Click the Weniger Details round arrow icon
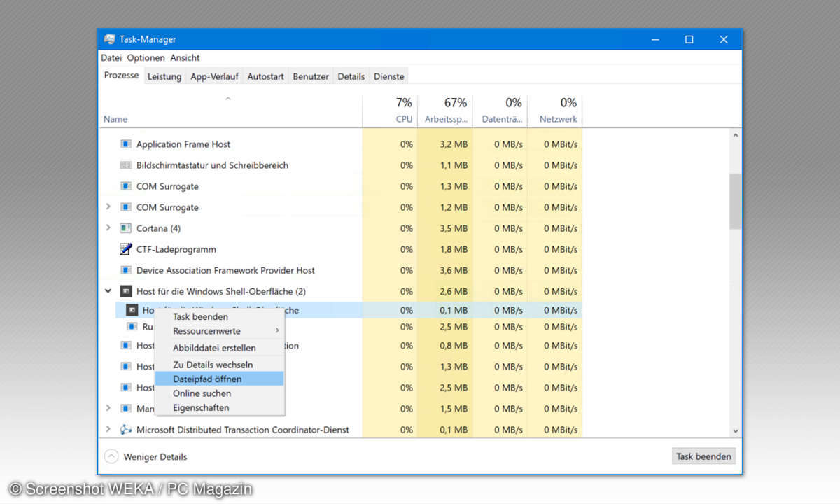840x504 pixels. pos(111,456)
